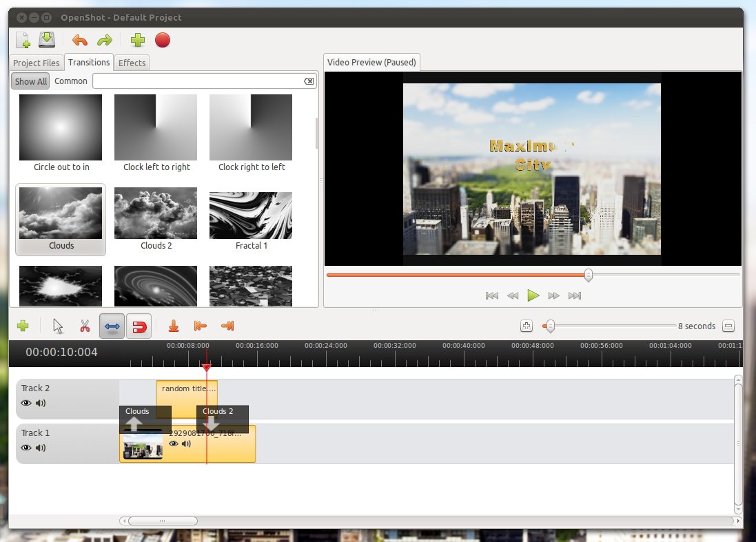Select Circle out to in transition
The height and width of the screenshot is (542, 756).
click(61, 133)
